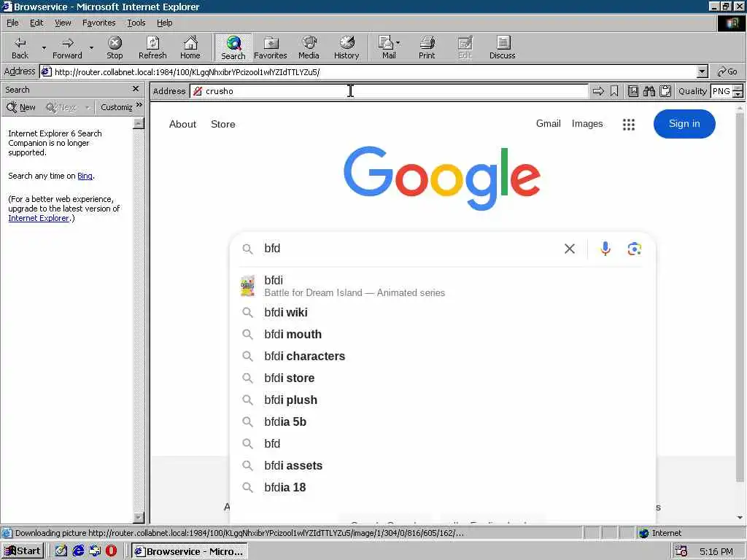Open the Mail toolbar button
This screenshot has width=747, height=560.
tap(387, 47)
